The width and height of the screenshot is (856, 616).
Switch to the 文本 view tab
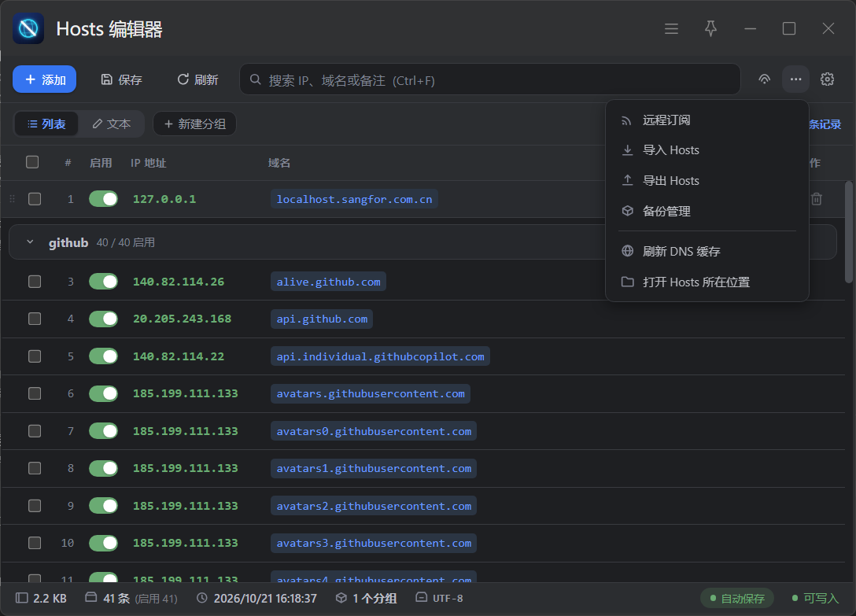tap(112, 124)
